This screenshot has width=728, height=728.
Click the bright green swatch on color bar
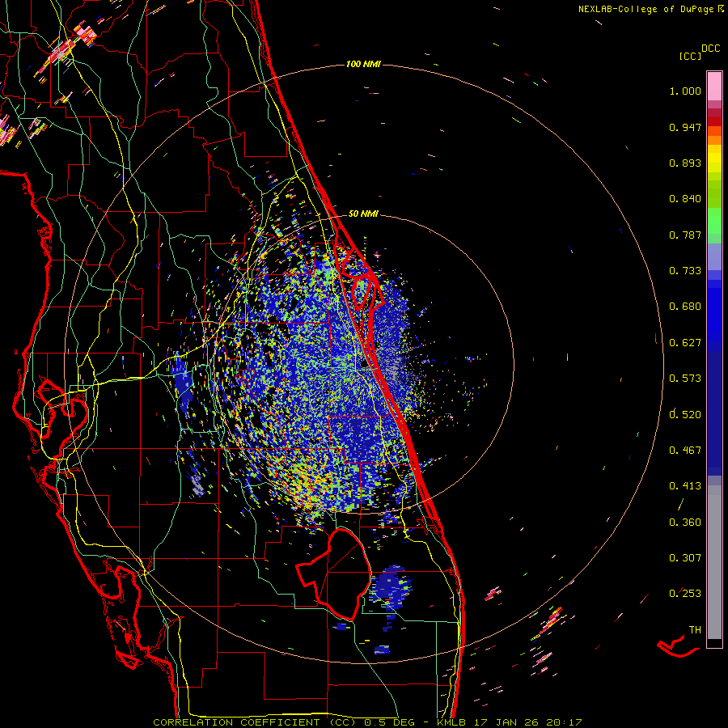(714, 221)
